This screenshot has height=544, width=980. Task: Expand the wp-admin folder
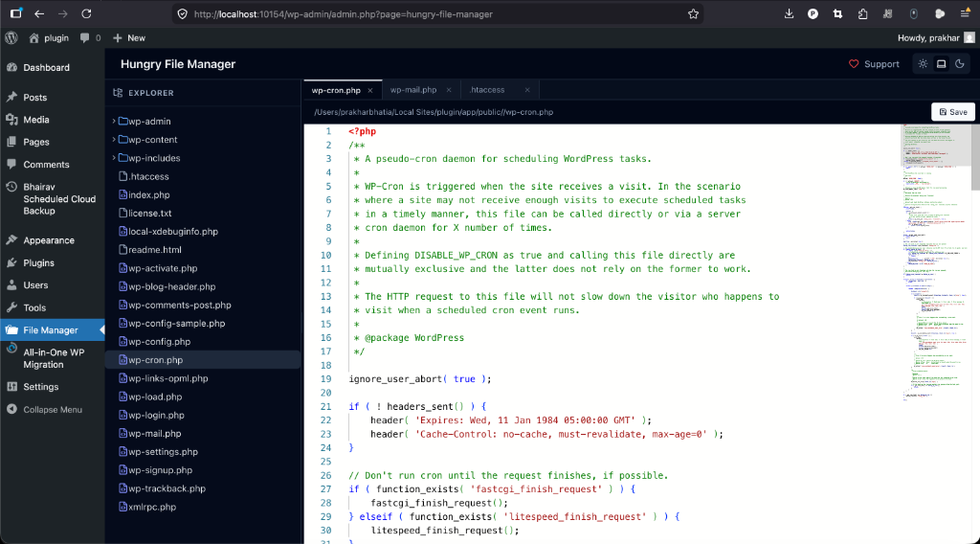click(148, 122)
